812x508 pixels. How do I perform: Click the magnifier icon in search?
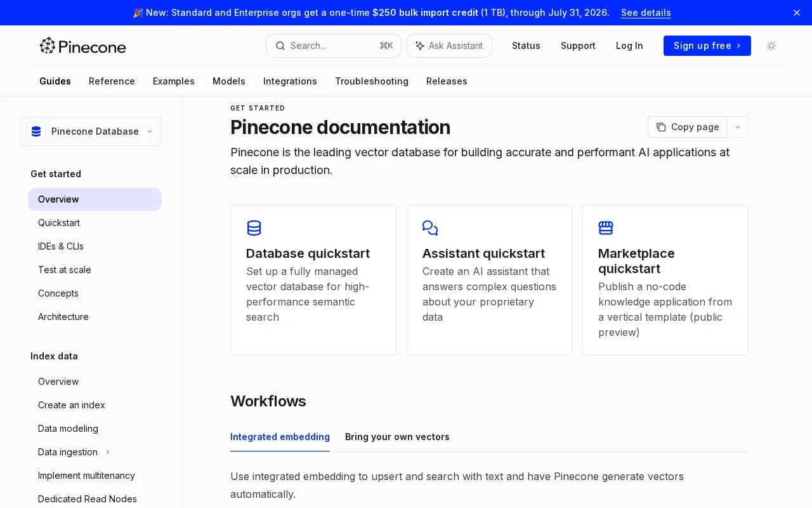[x=280, y=46]
